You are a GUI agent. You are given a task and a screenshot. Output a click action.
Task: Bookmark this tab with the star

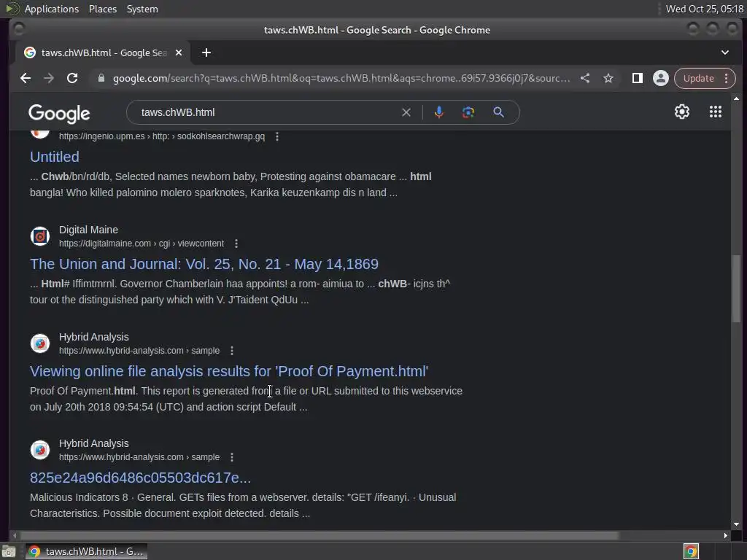pyautogui.click(x=608, y=78)
